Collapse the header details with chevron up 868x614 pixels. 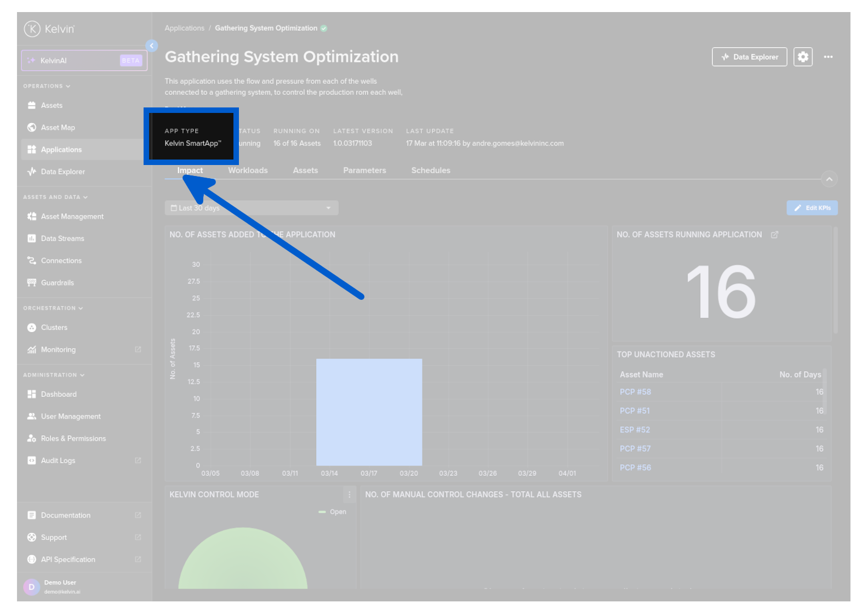tap(829, 179)
